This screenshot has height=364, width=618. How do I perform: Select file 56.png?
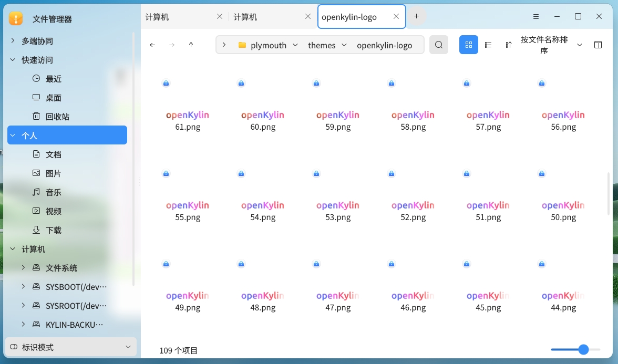[563, 106]
